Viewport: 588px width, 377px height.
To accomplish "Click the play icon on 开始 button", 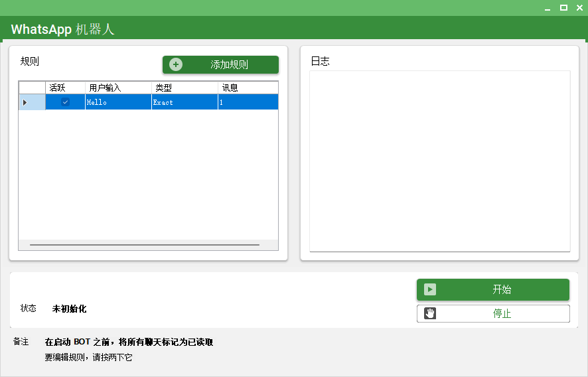I will (430, 289).
